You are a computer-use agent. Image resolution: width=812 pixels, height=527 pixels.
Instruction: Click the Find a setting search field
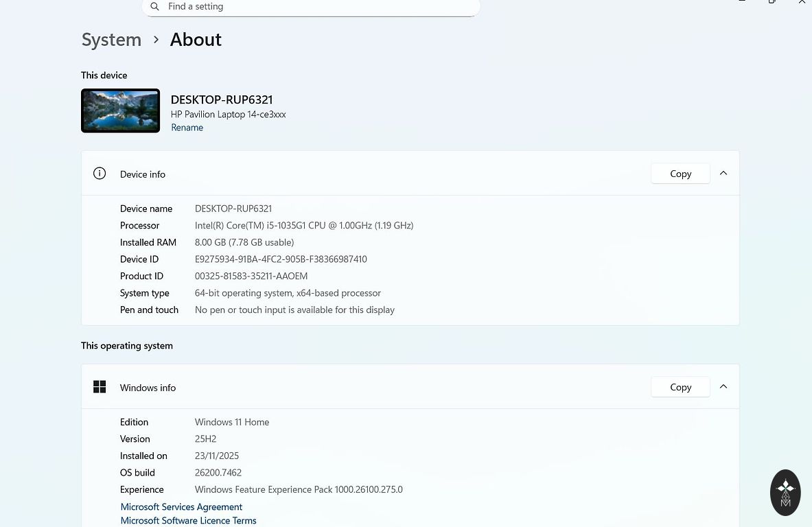[x=316, y=6]
